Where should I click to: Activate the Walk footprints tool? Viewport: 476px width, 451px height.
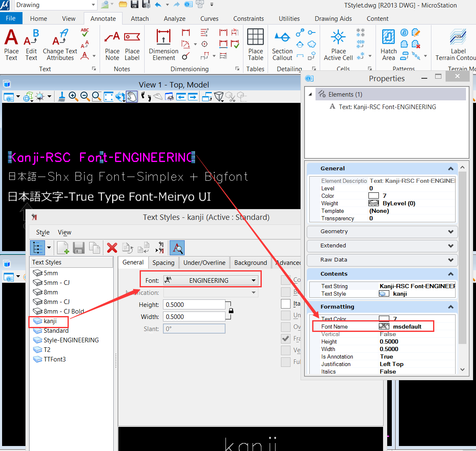[x=146, y=97]
